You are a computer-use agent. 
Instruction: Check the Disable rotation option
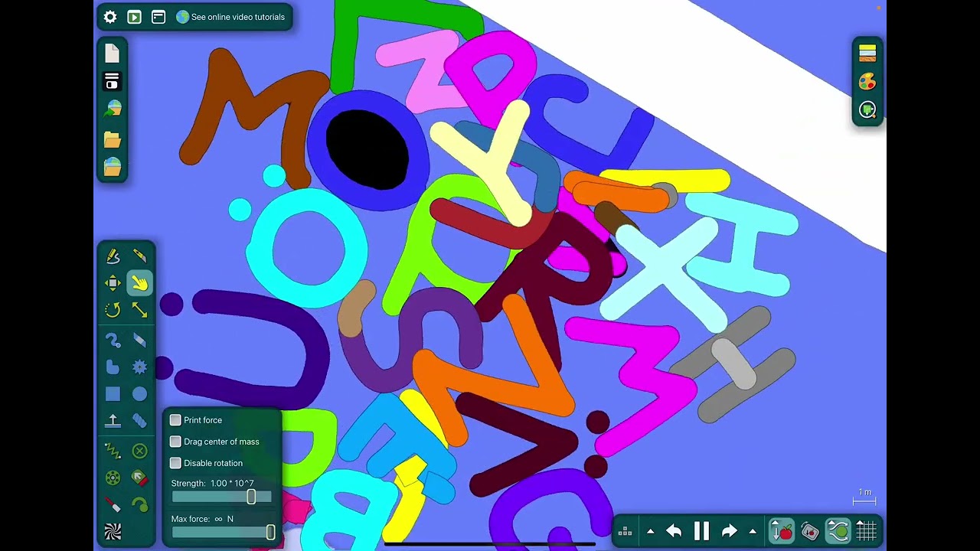(x=175, y=463)
